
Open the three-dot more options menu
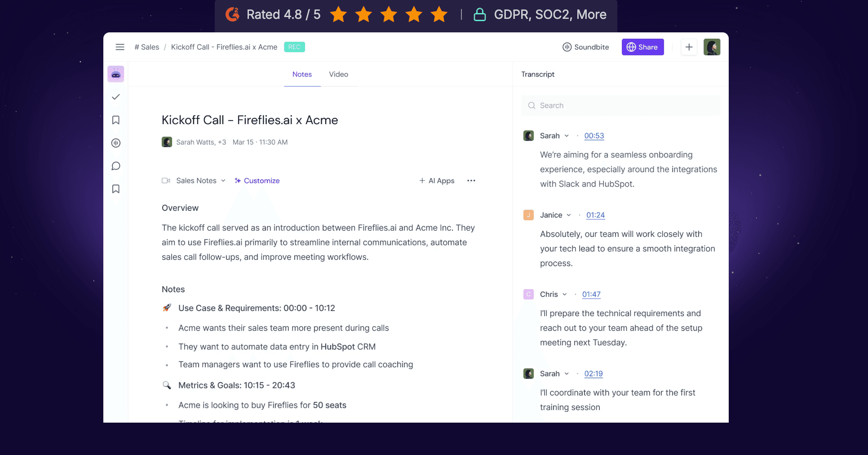click(x=471, y=181)
